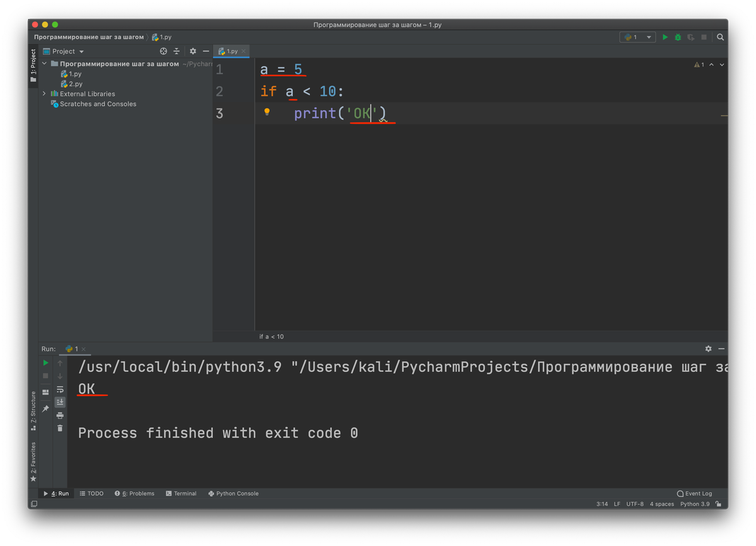Jump to next highlighted error arrow

click(722, 64)
